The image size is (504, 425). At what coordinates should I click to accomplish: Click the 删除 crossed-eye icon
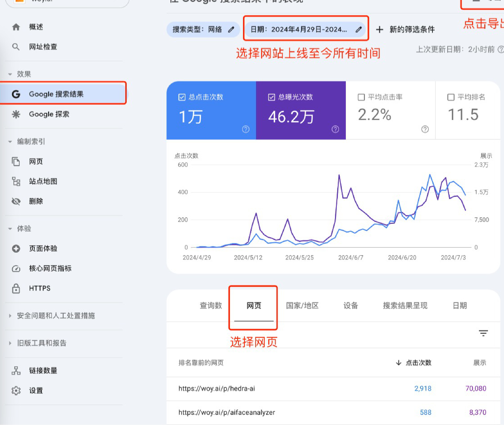[x=16, y=201]
